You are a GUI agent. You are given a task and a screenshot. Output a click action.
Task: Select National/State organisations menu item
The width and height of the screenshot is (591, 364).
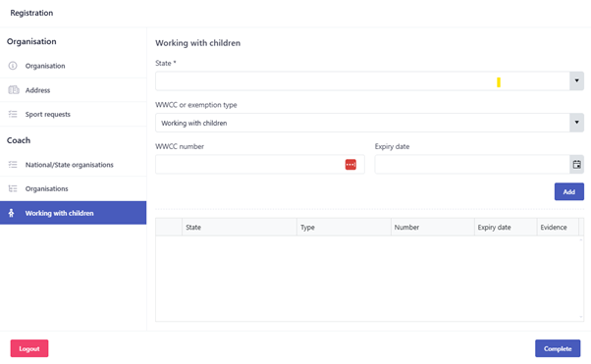pyautogui.click(x=73, y=165)
